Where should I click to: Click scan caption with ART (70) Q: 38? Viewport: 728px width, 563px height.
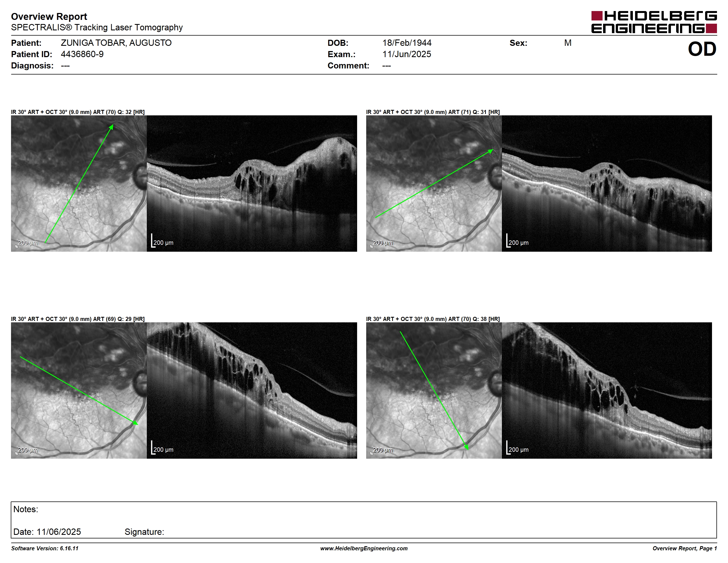(x=433, y=319)
